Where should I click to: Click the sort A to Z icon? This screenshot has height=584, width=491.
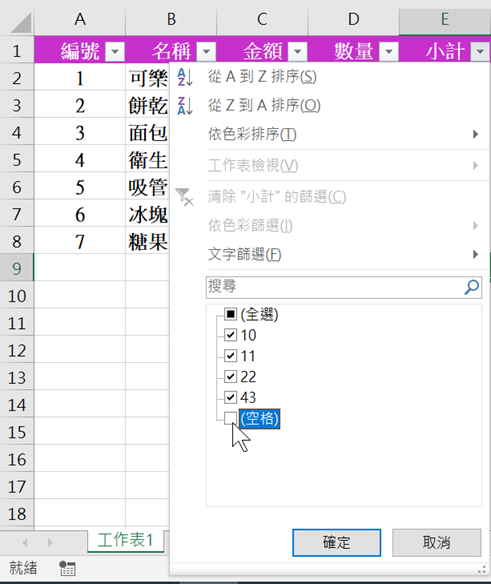click(185, 77)
